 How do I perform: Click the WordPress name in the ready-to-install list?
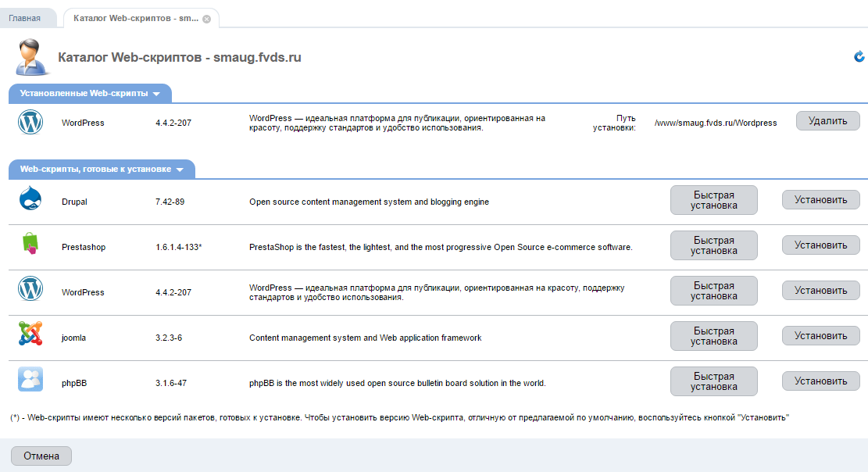83,292
